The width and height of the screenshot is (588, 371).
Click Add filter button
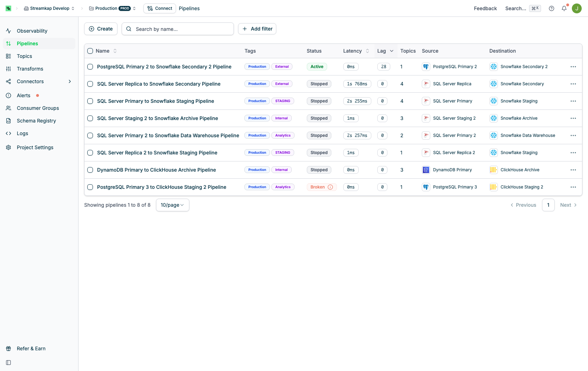tap(257, 29)
